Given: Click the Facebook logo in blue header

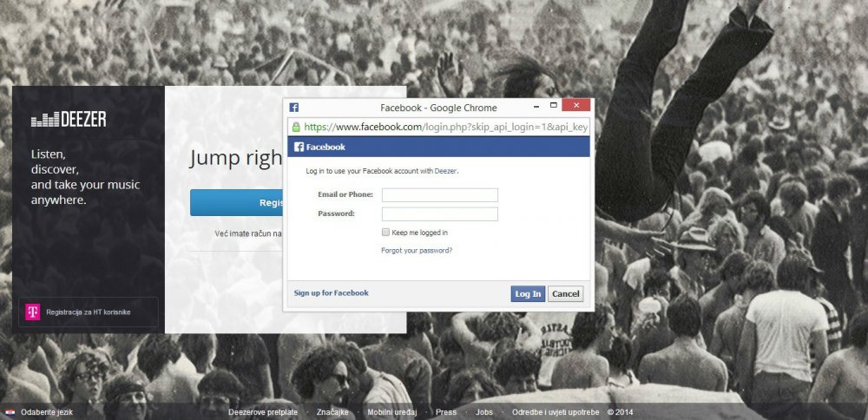Looking at the screenshot, I should pos(319,148).
